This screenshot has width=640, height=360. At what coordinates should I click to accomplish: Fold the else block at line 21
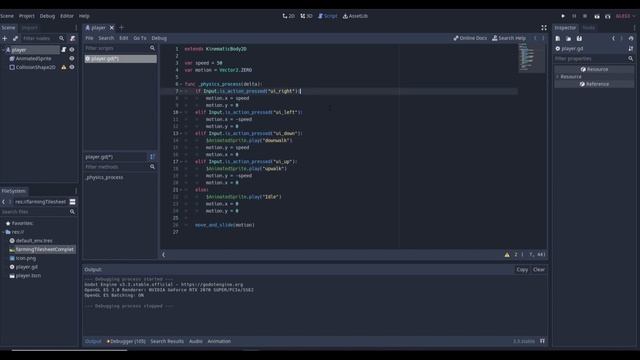(x=182, y=190)
